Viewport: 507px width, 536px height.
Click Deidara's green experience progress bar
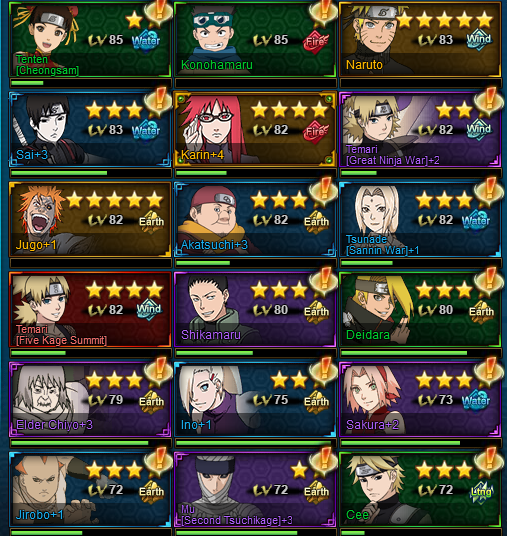(x=420, y=353)
